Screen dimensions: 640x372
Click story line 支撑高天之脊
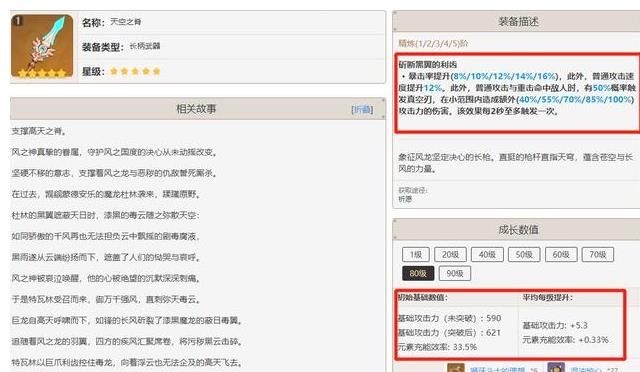click(39, 131)
